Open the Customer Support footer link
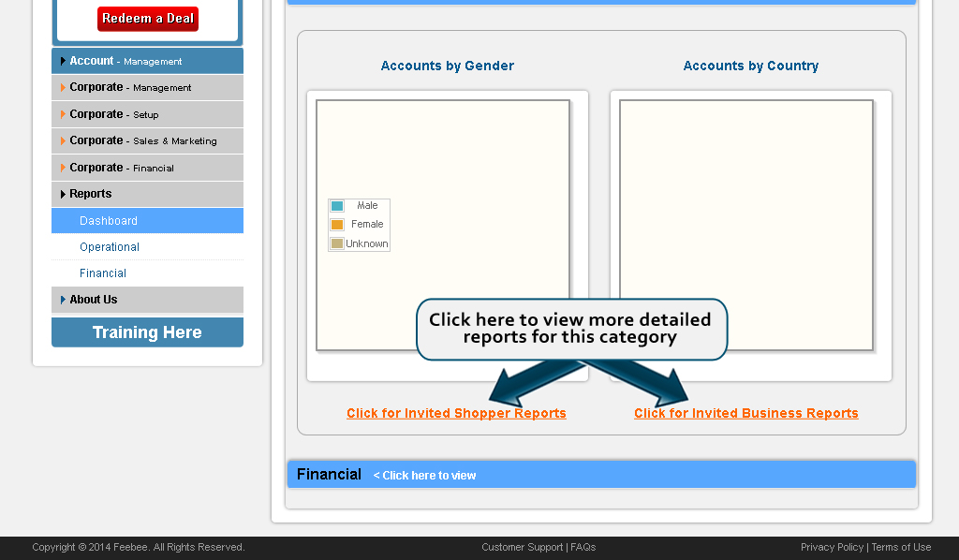 [521, 547]
